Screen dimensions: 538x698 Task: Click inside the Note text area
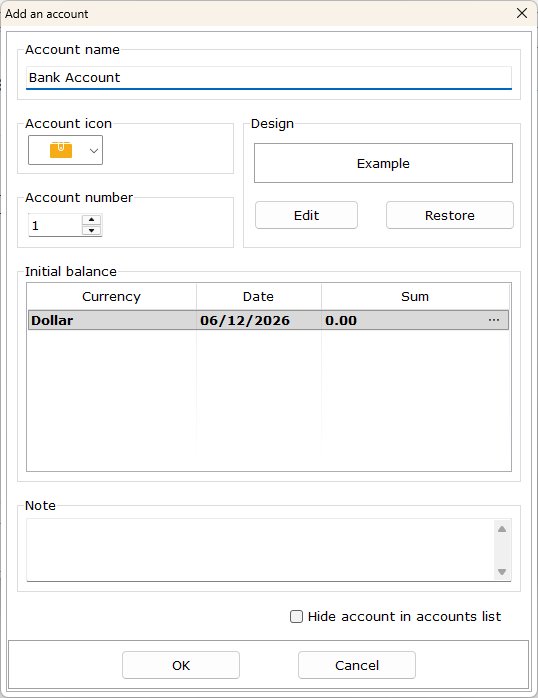[x=260, y=550]
